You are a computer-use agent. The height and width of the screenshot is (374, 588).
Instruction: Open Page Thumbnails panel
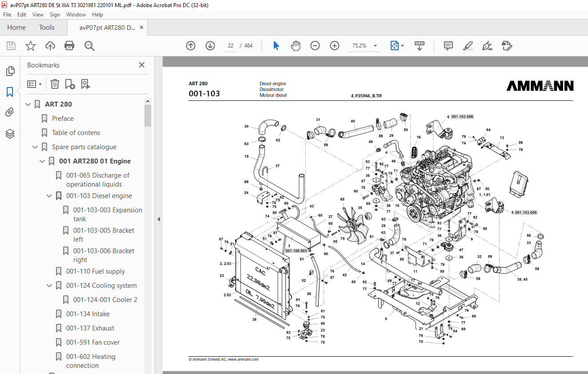(x=10, y=71)
